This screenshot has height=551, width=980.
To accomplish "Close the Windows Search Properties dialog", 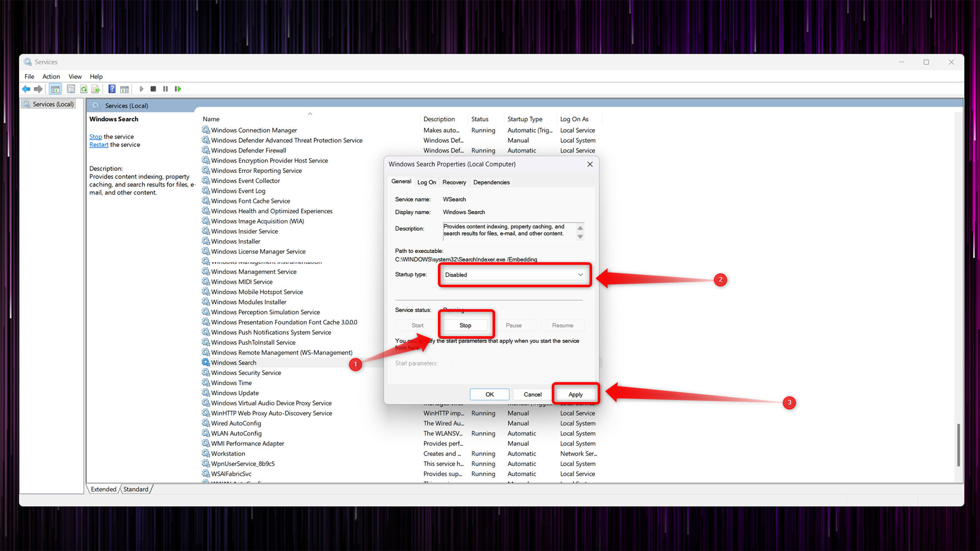I will pos(590,164).
